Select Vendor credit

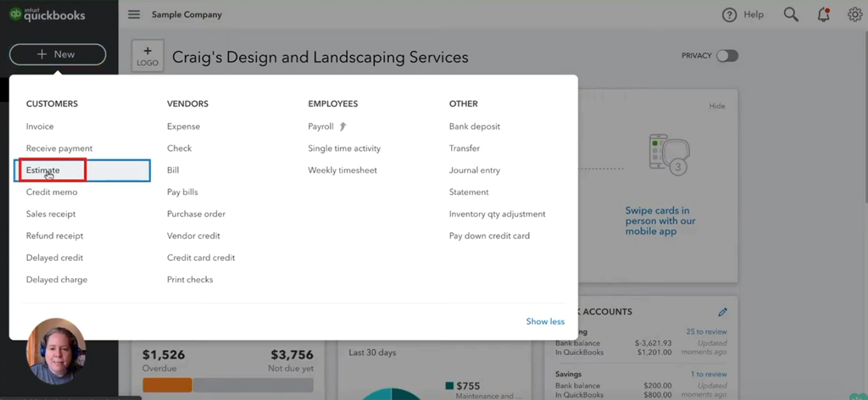(193, 236)
